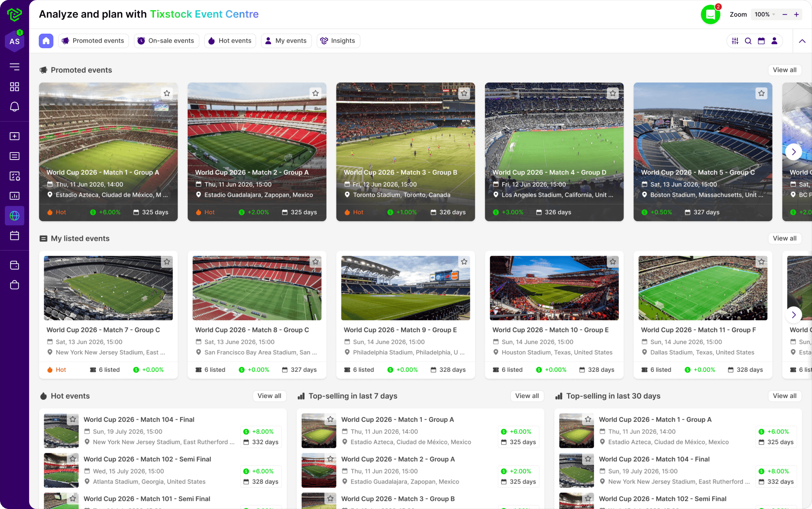Viewport: 812px width, 509px height.
Task: Click 6 listed on Match 7 - Group C card
Action: pos(105,370)
